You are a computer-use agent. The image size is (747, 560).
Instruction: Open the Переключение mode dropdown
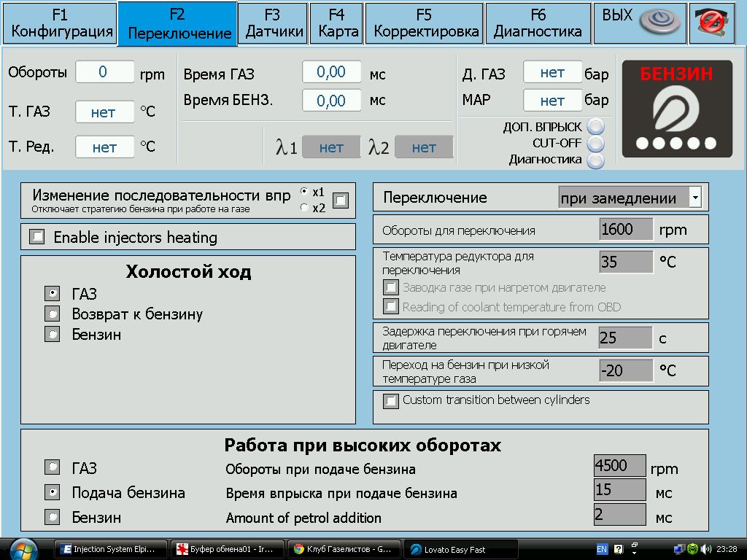tap(694, 198)
